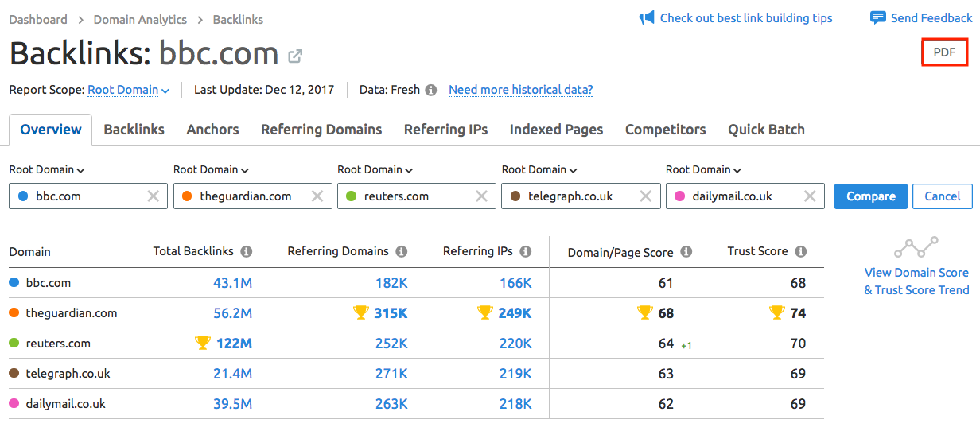Screen dimensions: 980x427
Task: Click the Send Feedback chat bubble icon
Action: coord(878,17)
